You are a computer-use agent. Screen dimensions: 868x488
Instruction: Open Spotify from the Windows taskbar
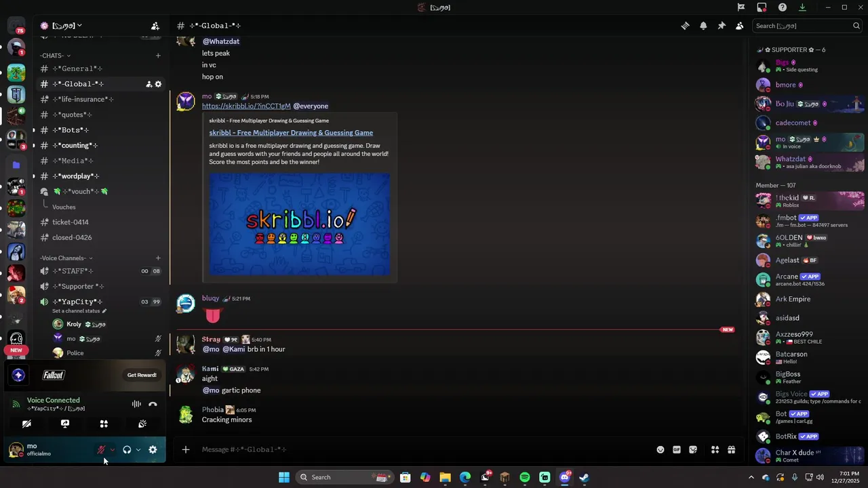click(x=525, y=477)
